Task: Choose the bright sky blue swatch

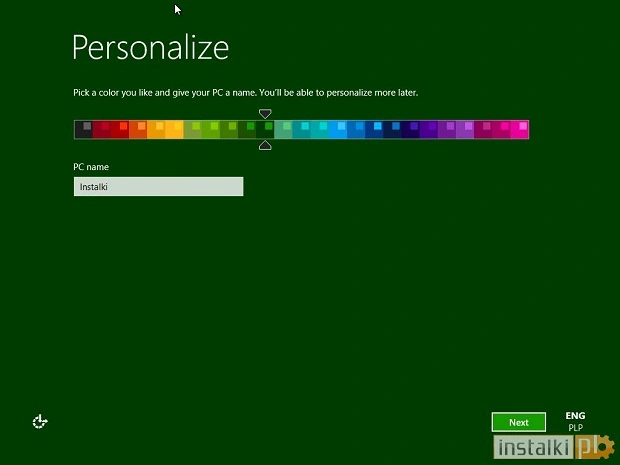Action: (x=338, y=130)
